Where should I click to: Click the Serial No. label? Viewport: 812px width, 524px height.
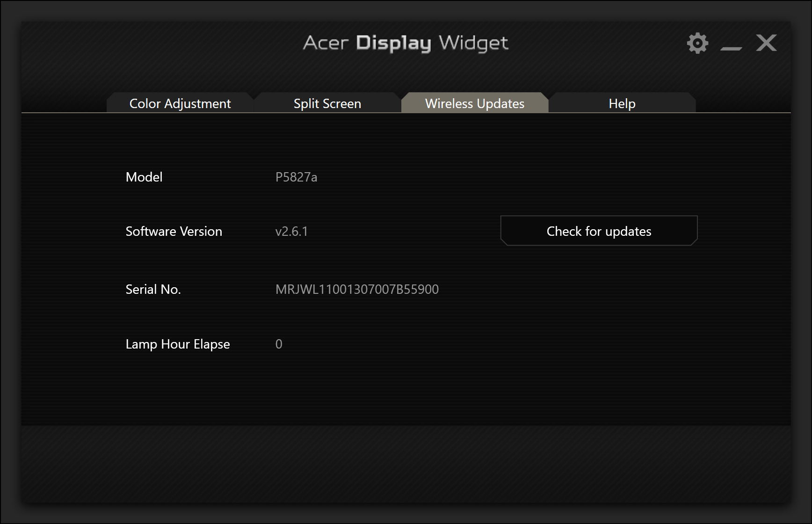pyautogui.click(x=153, y=289)
